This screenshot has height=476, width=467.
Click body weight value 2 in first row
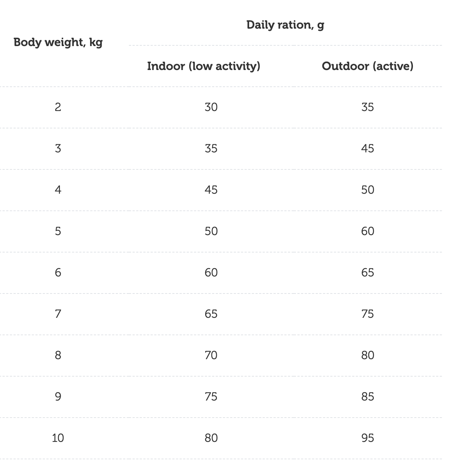tap(58, 107)
